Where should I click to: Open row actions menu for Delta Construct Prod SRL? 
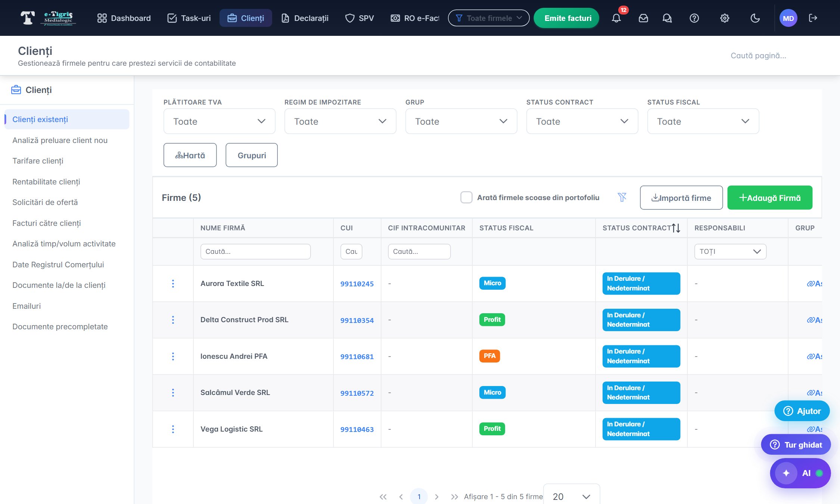[x=173, y=320]
